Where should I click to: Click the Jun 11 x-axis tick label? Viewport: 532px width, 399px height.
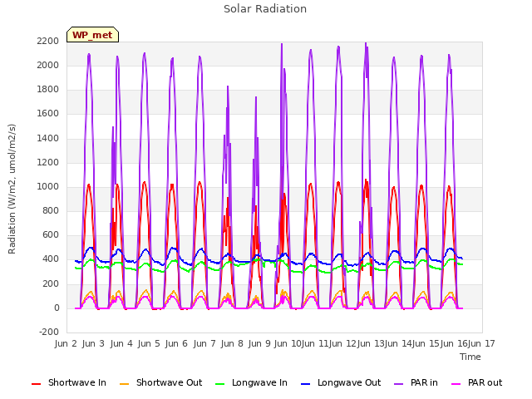[315, 343]
